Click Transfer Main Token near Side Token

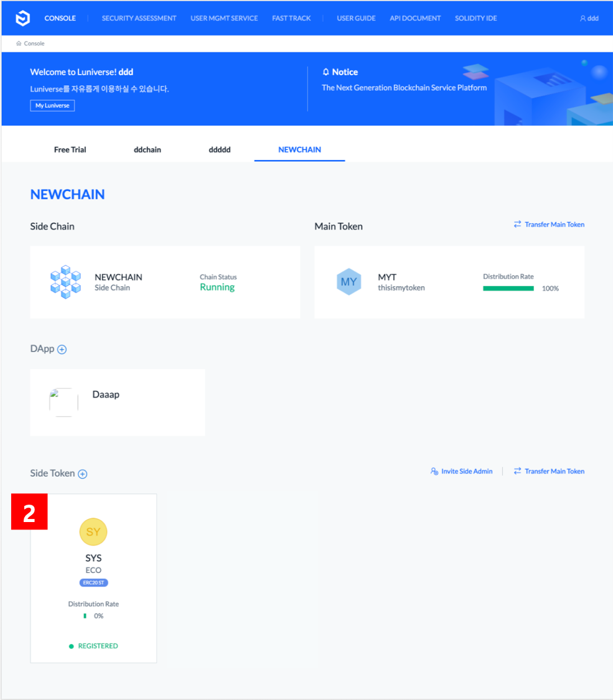(555, 472)
